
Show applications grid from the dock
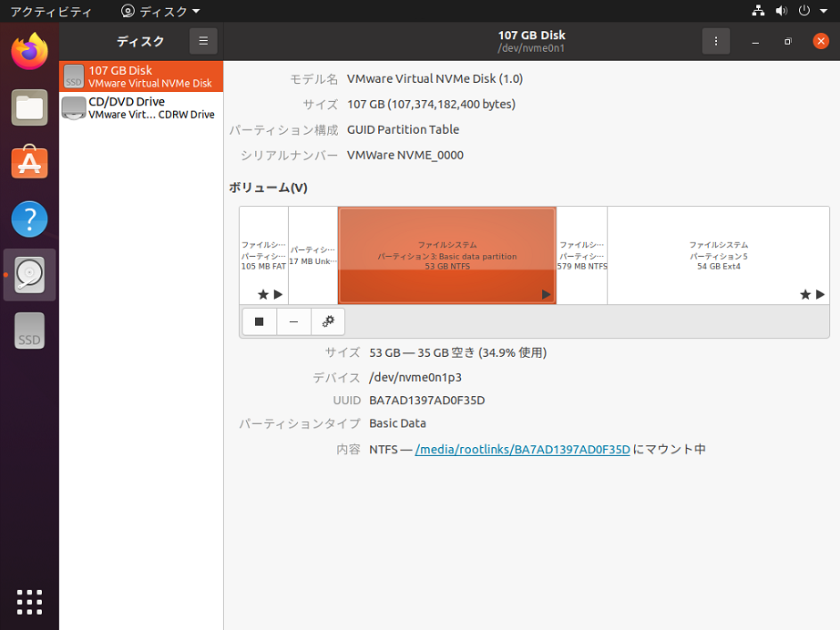tap(29, 602)
